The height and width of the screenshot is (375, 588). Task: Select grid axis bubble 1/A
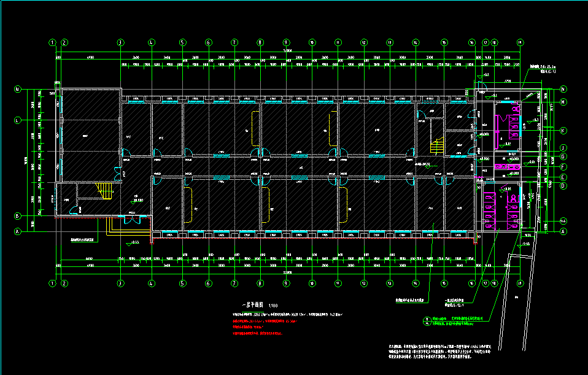(x=563, y=220)
